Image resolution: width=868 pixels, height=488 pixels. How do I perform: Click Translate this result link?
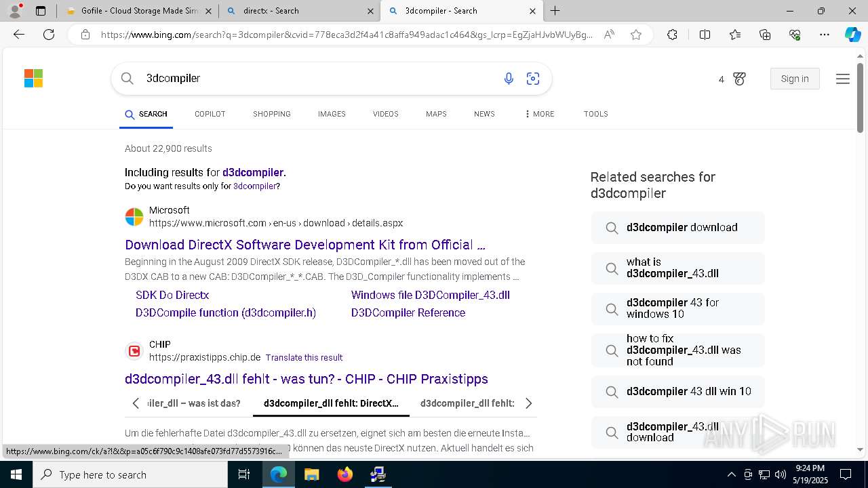pos(304,357)
